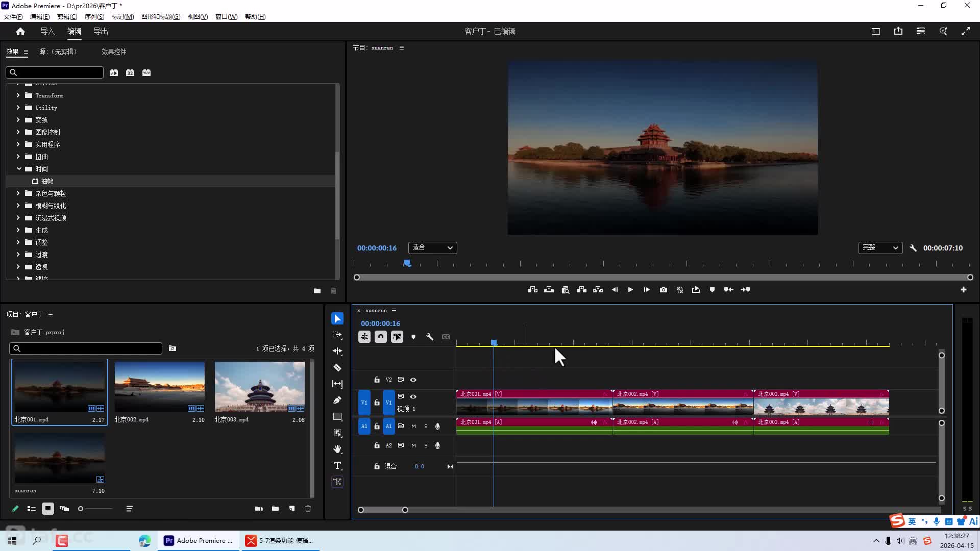Create new custom bin in Effects panel
The height and width of the screenshot is (551, 980).
317,291
